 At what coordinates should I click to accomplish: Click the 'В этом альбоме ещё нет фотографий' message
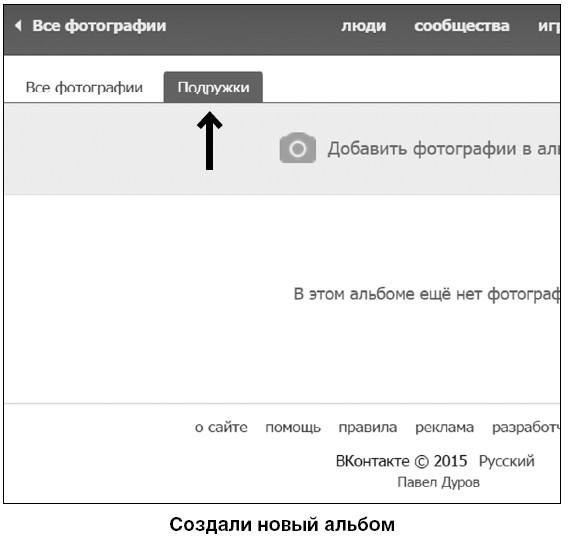pos(427,294)
